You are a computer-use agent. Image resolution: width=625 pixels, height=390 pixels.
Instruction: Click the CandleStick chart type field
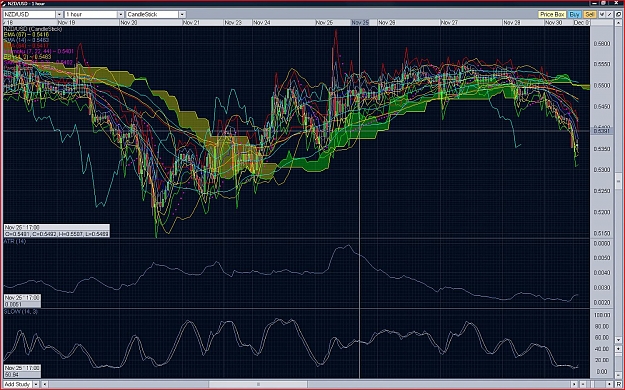tap(152, 14)
